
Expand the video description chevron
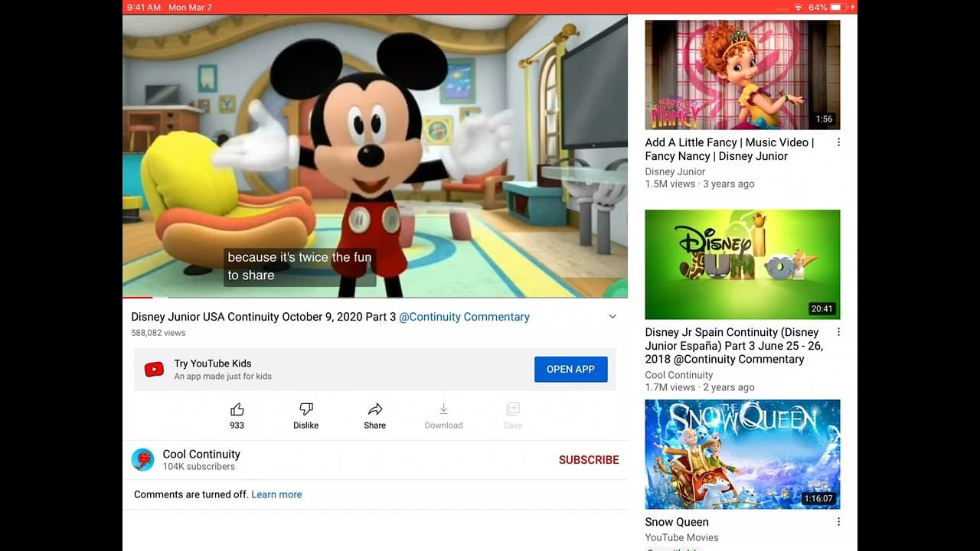(x=612, y=317)
